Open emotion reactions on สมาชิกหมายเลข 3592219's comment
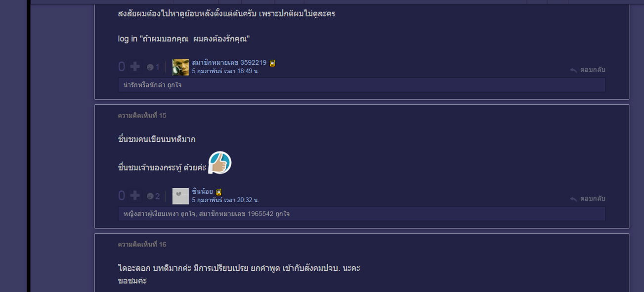 153,67
